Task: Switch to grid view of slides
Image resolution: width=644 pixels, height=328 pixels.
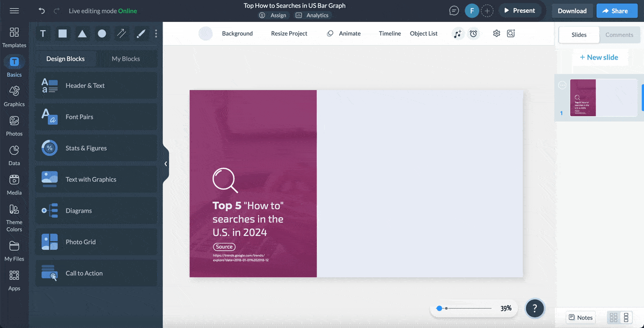Action: [x=613, y=318]
